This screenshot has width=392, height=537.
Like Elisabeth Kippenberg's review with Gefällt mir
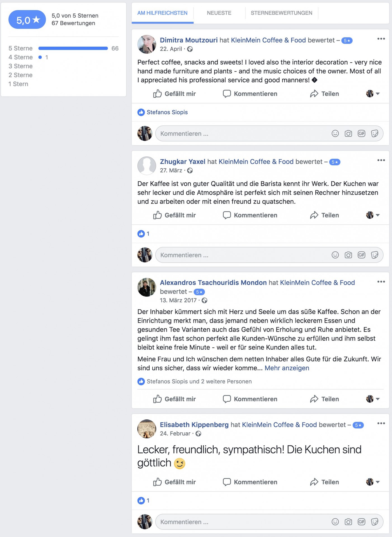point(174,482)
